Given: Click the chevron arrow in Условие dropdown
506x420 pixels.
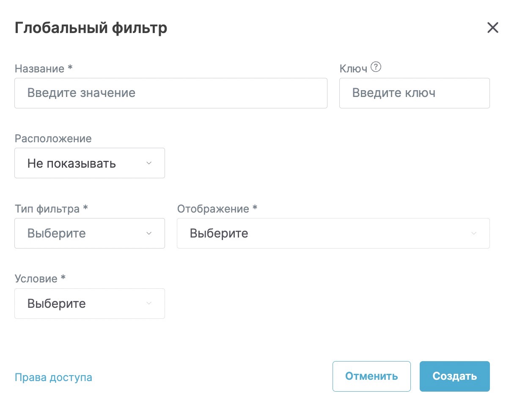Looking at the screenshot, I should pos(148,304).
